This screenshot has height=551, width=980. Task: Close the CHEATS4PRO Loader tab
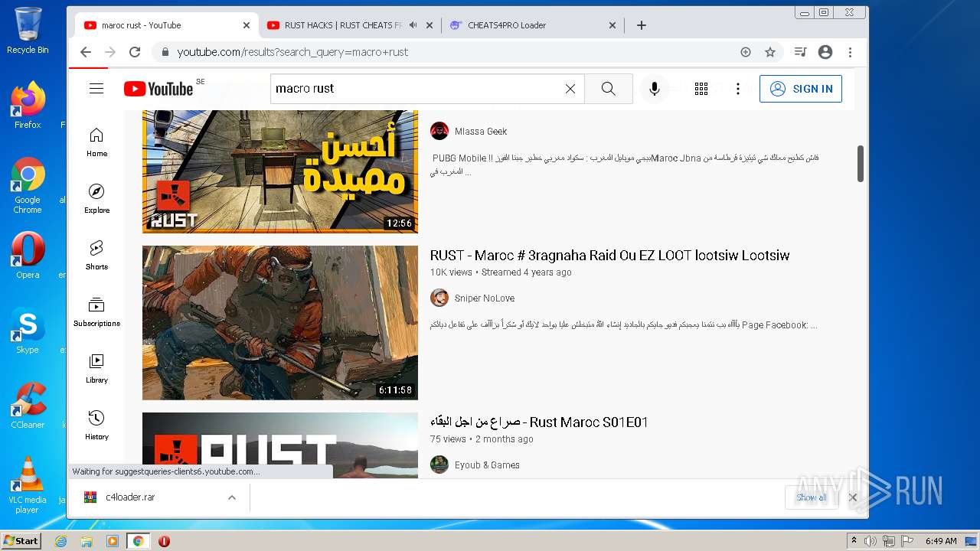pos(612,25)
